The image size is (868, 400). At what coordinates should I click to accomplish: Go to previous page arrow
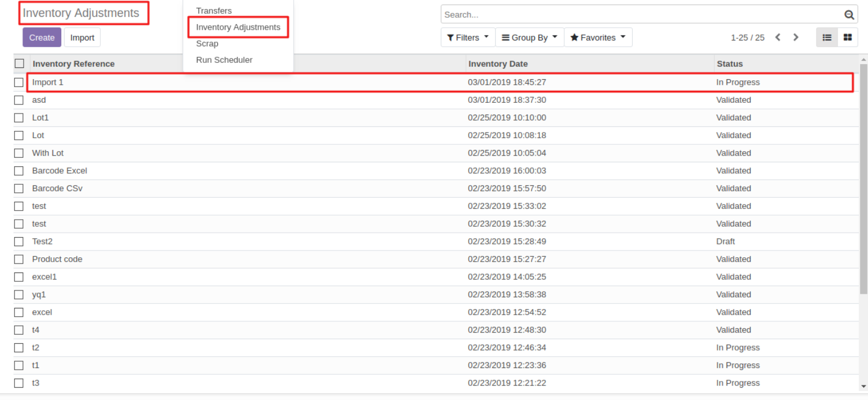tap(778, 38)
